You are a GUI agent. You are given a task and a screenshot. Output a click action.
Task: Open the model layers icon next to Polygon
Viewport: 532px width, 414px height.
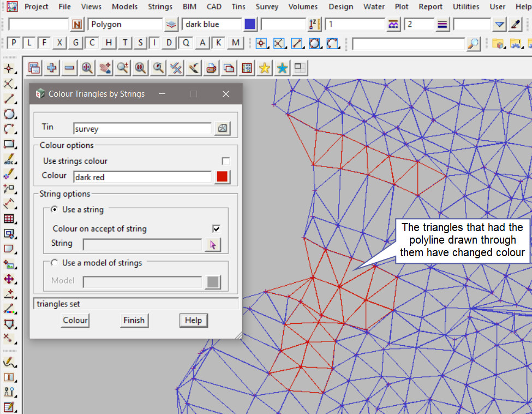171,25
